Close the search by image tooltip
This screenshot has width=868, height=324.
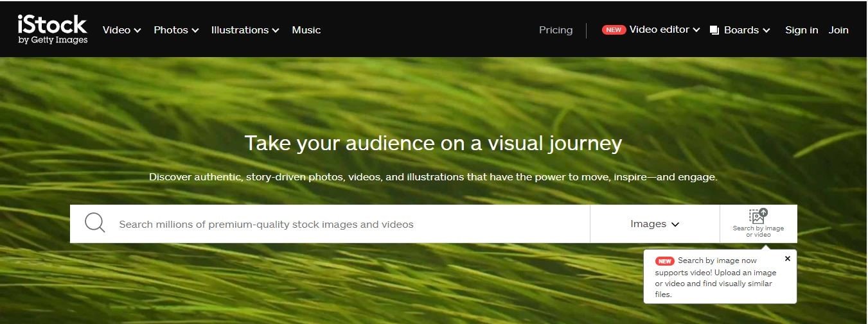pos(788,259)
